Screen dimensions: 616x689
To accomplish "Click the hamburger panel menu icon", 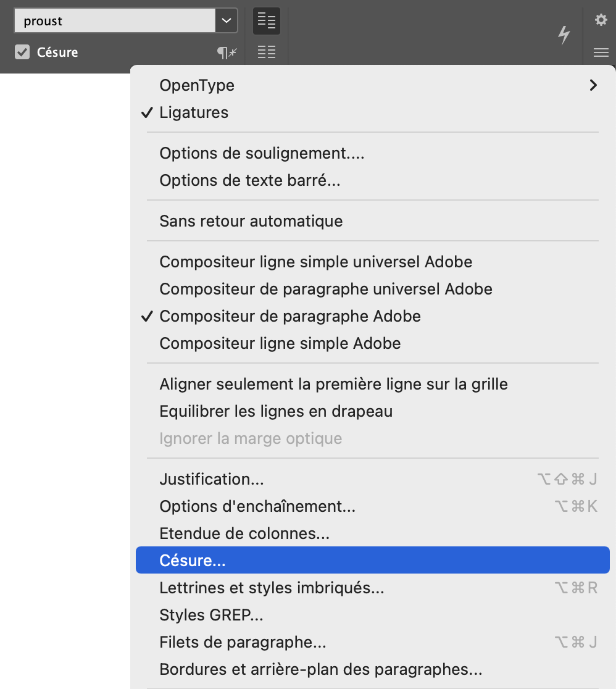I will pos(601,53).
